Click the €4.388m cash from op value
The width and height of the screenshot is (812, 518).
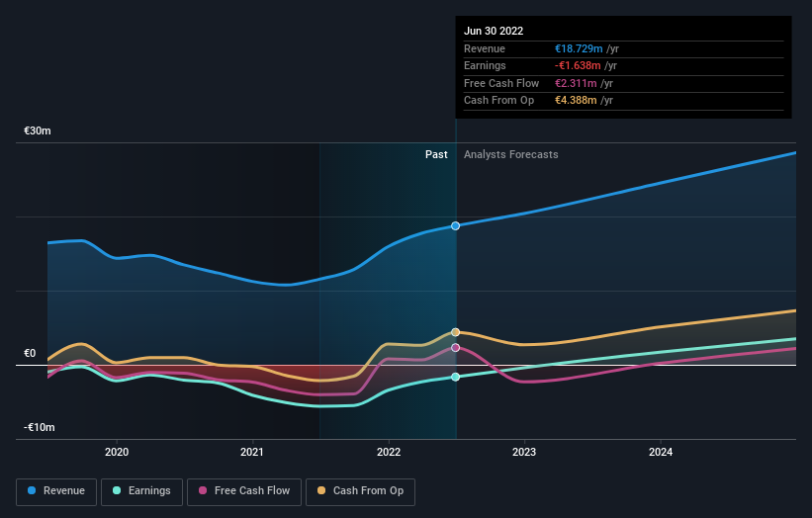pyautogui.click(x=576, y=101)
